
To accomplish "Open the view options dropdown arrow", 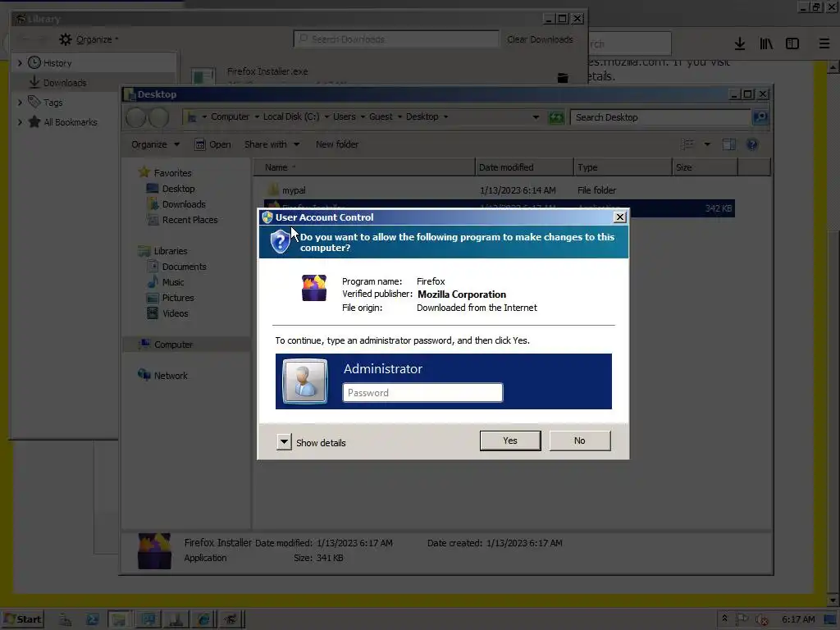I will [707, 144].
